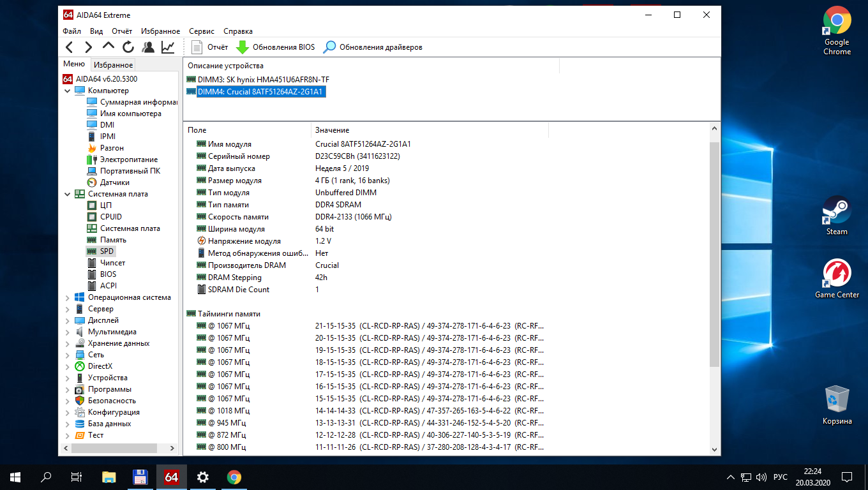Open Game Center desktop shortcut
This screenshot has height=490, width=868.
[x=837, y=279]
